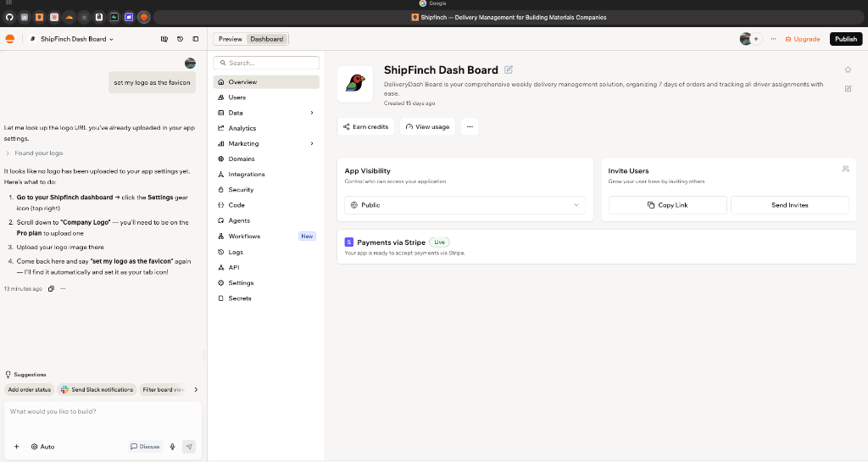Image resolution: width=868 pixels, height=462 pixels.
Task: Expand the Marketing section chevron
Action: click(312, 143)
